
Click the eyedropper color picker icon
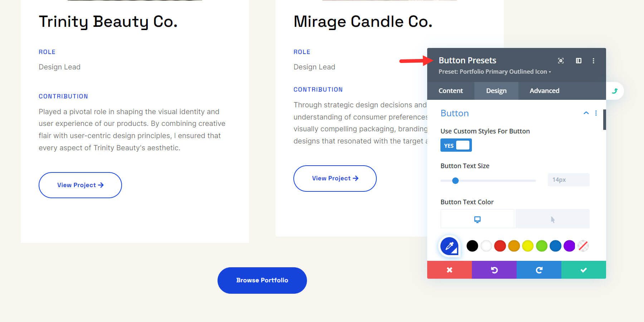(x=449, y=246)
